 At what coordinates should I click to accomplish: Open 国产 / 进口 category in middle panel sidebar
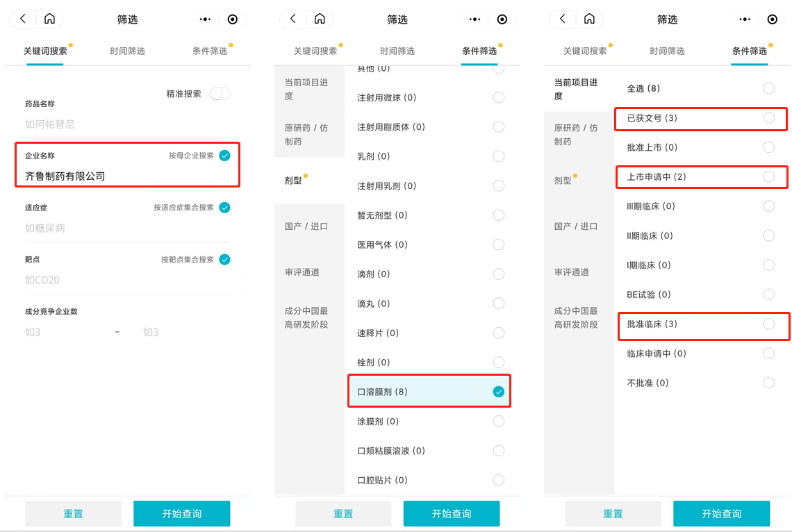pyautogui.click(x=306, y=226)
